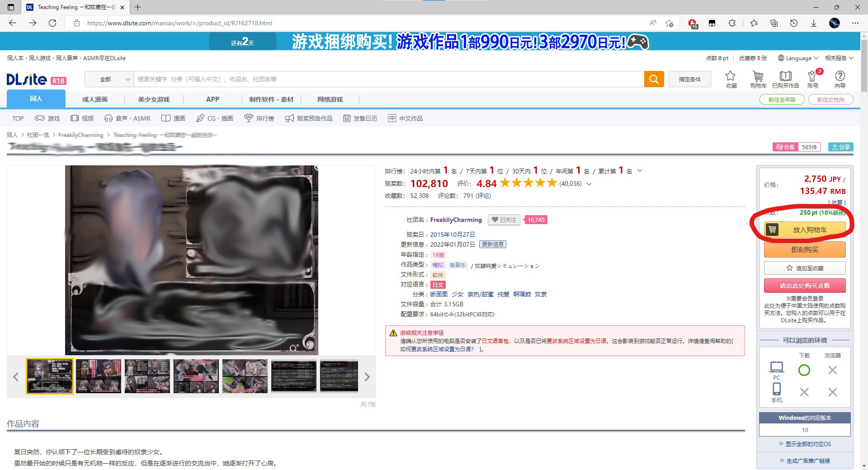Switch to the APP tab
Image resolution: width=868 pixels, height=470 pixels.
point(212,99)
